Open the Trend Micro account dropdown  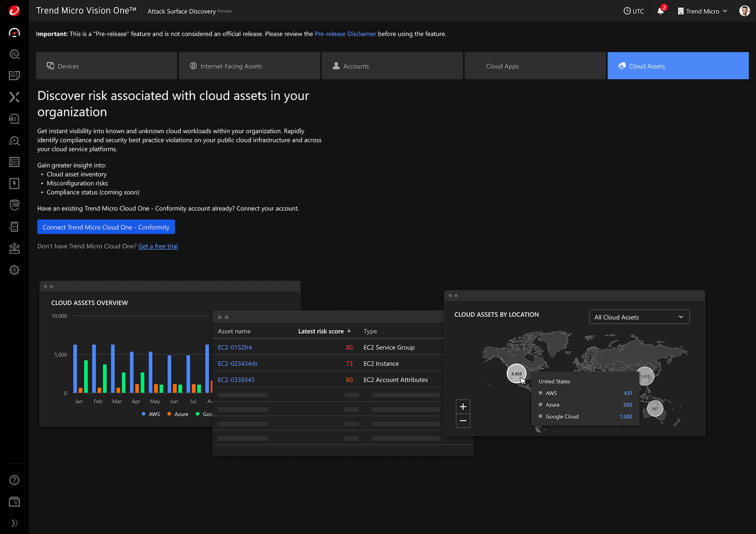[x=702, y=11]
